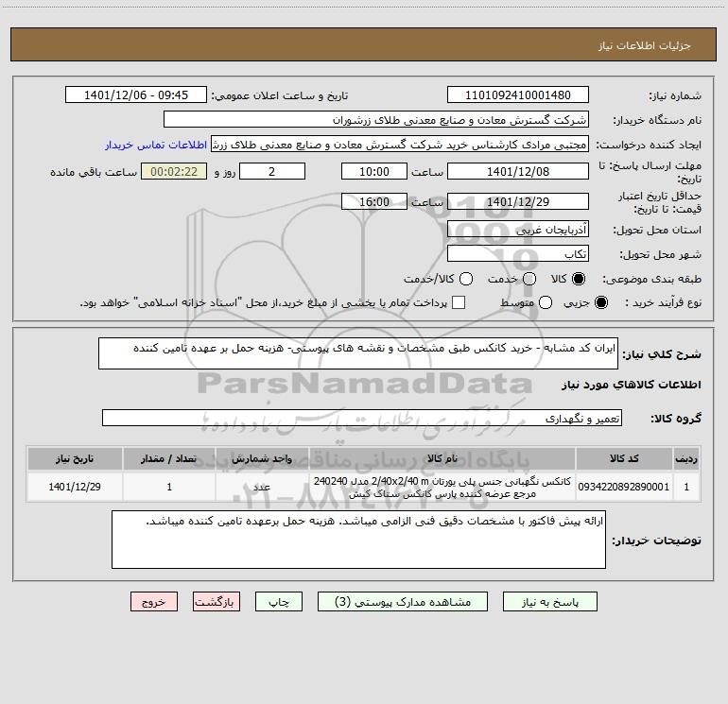Select the کالا radio button
Screen dimensions: 728x704
[579, 279]
